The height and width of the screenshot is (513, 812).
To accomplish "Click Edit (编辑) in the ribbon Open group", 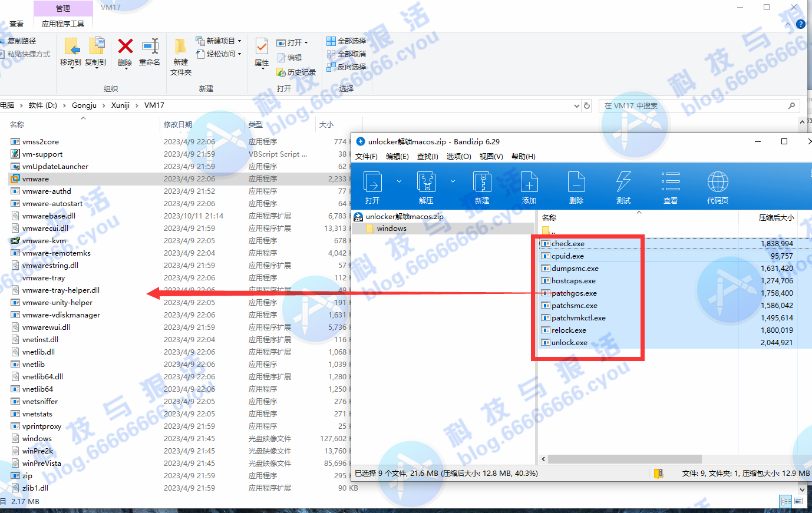I will click(289, 57).
